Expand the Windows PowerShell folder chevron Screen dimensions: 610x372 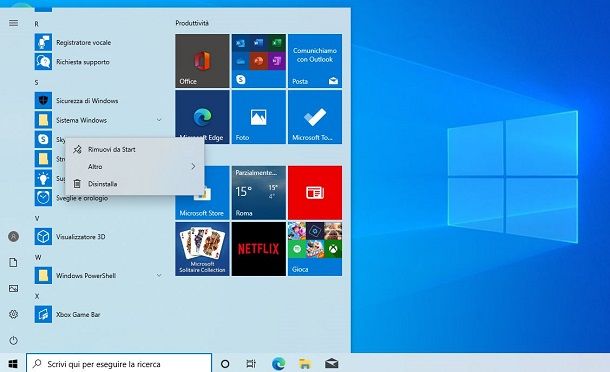click(159, 275)
